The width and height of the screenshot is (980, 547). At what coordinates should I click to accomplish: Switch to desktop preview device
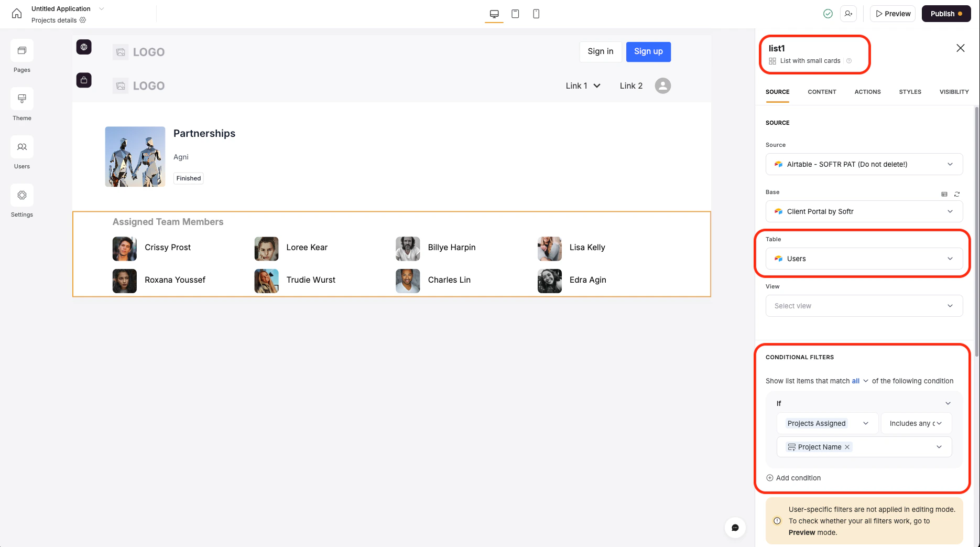(x=494, y=14)
